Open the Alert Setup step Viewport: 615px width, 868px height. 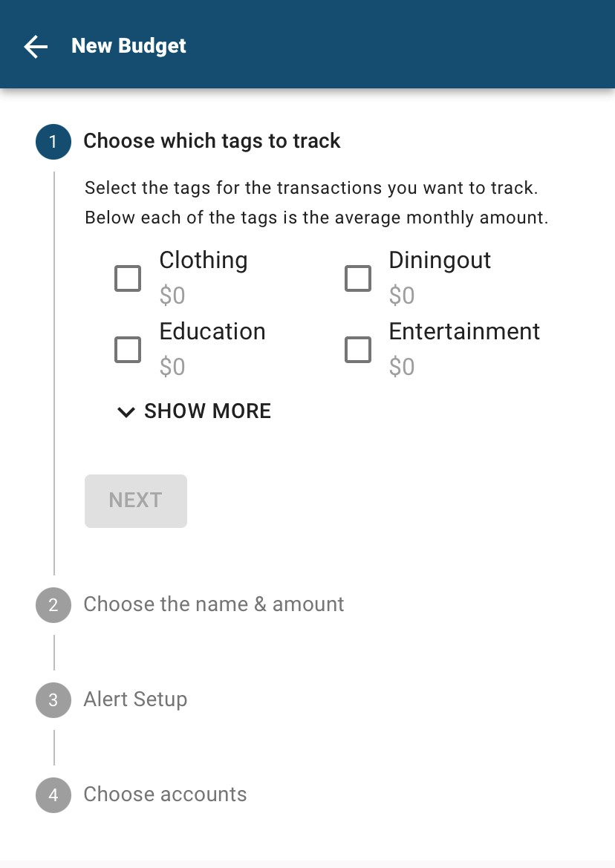136,699
